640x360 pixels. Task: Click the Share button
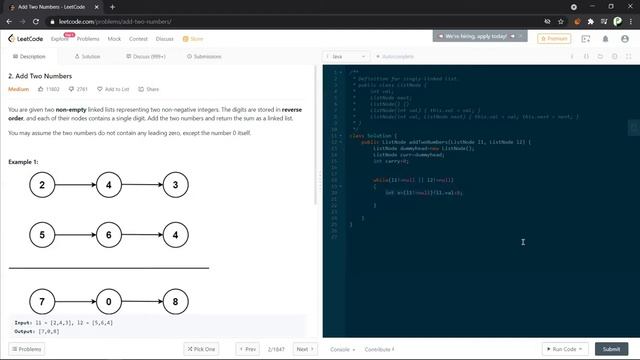pyautogui.click(x=149, y=89)
